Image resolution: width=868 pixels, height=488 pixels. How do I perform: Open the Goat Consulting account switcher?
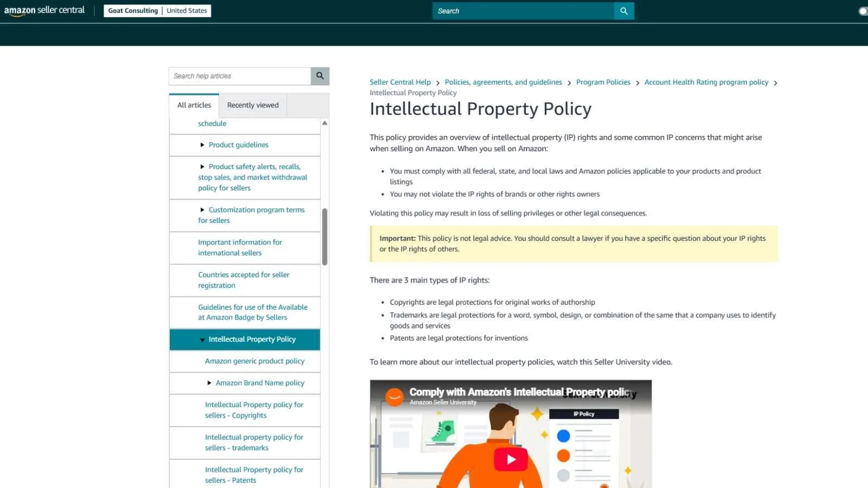(157, 11)
